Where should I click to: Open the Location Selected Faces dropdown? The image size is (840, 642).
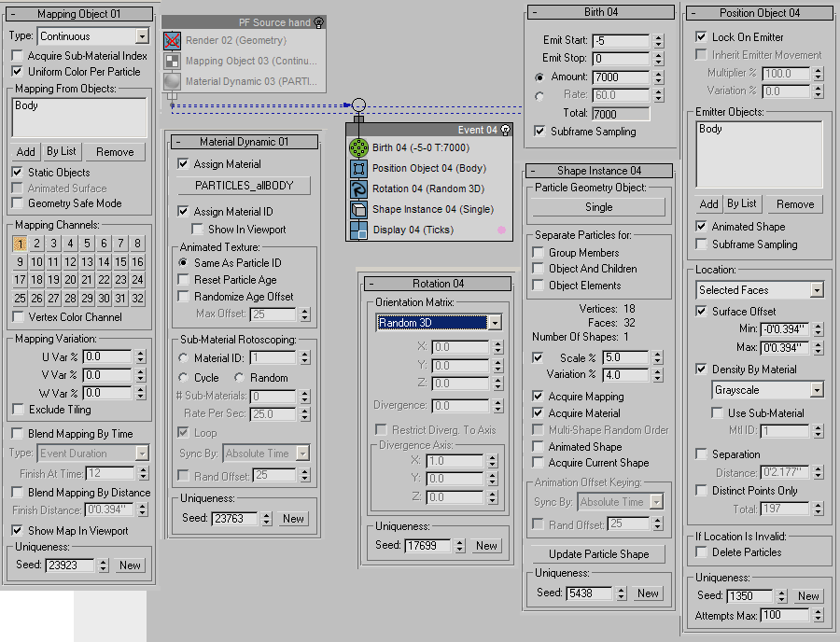click(817, 290)
